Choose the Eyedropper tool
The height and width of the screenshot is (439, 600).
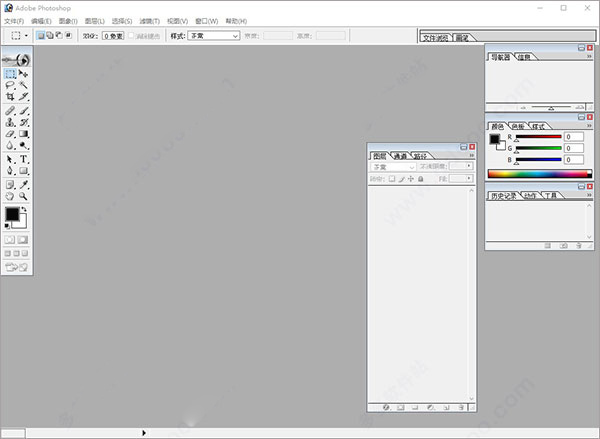point(24,184)
